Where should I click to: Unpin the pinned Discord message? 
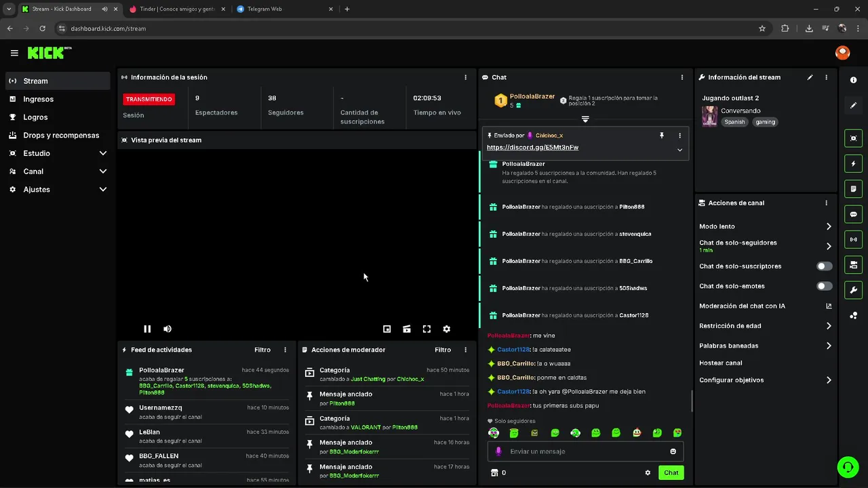pyautogui.click(x=662, y=136)
